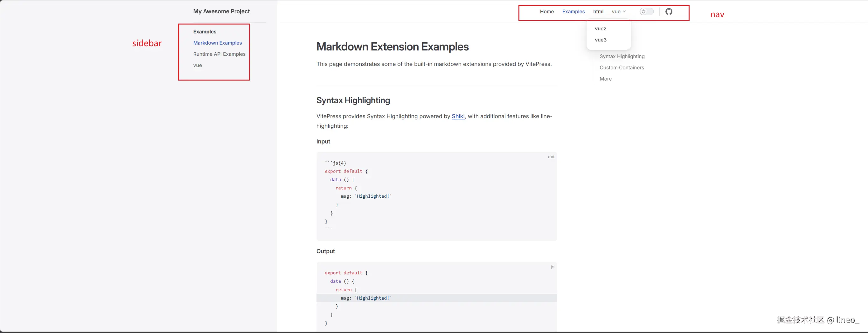This screenshot has width=868, height=333.
Task: Open the vue sidebar link
Action: tap(198, 66)
